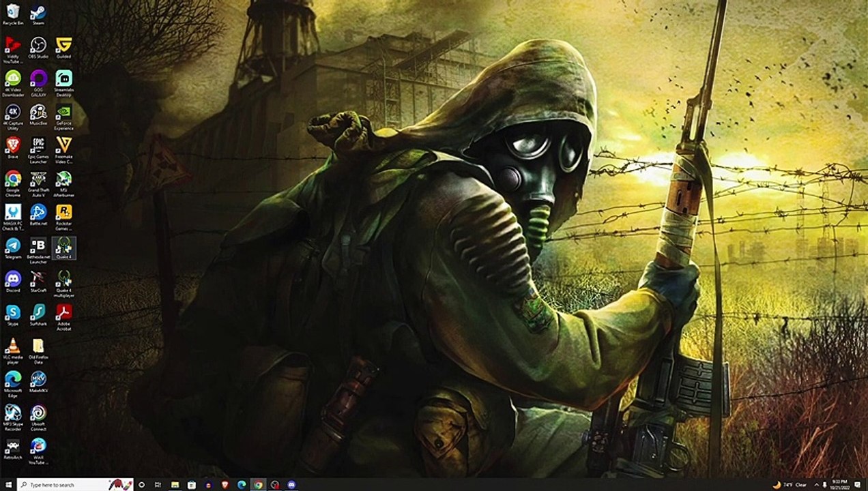Select the Discord desktop shortcut
Image resolution: width=868 pixels, height=491 pixels.
point(12,281)
